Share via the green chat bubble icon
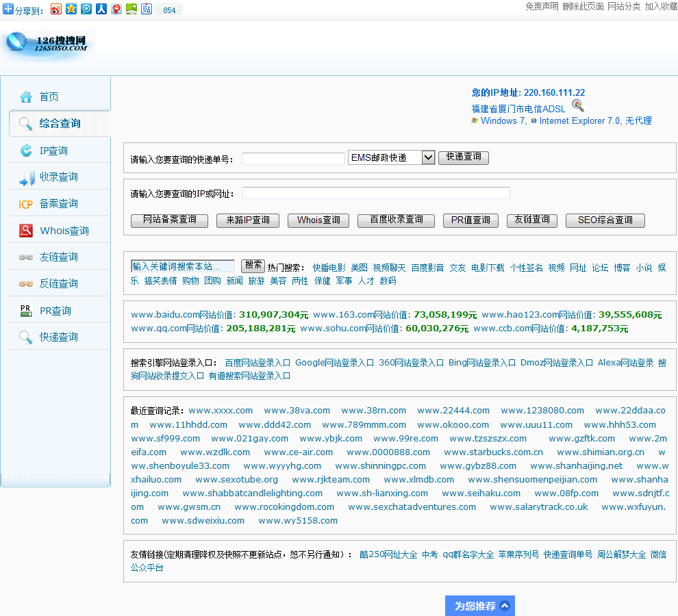The height and width of the screenshot is (616, 678). 131,9
